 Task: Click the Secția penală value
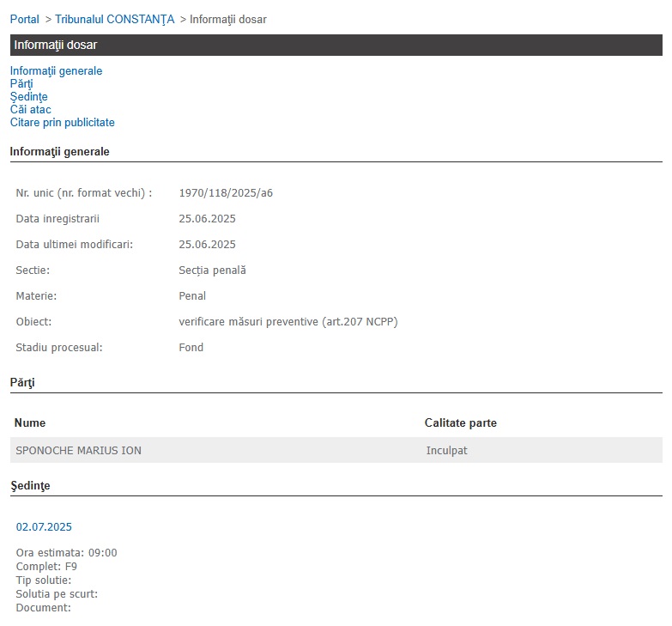212,270
